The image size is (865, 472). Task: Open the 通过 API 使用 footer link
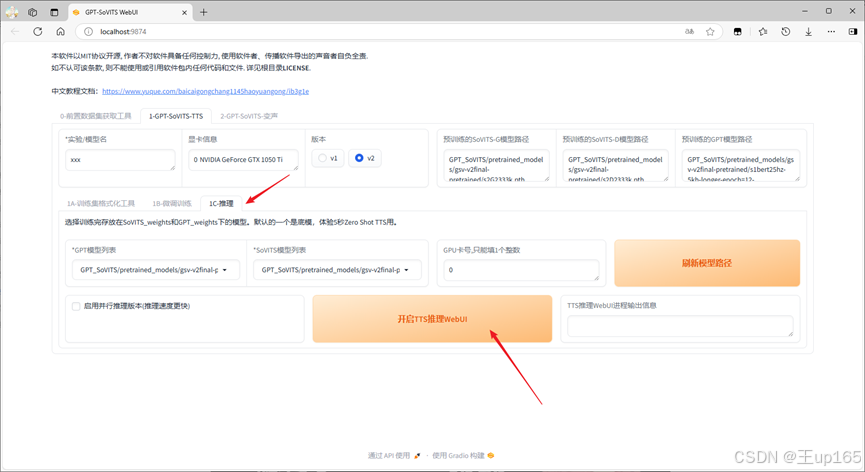point(394,455)
